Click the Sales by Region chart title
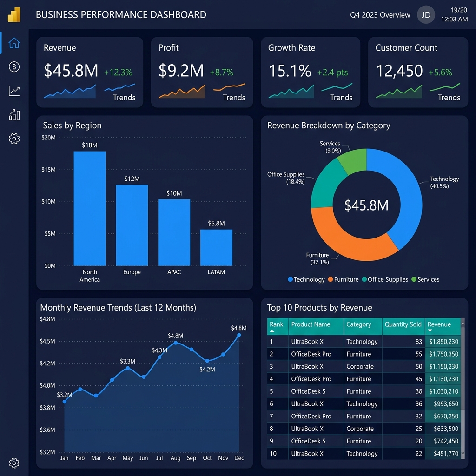Screen dimensions: 476x476 coord(72,126)
